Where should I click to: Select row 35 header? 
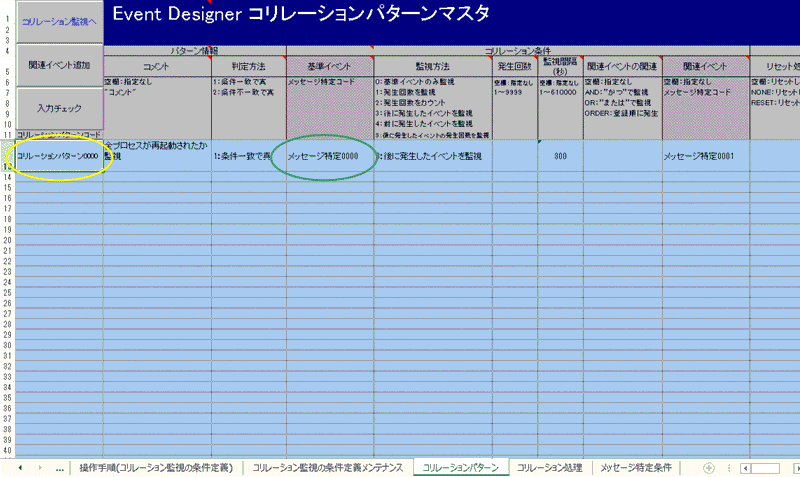tap(8, 398)
